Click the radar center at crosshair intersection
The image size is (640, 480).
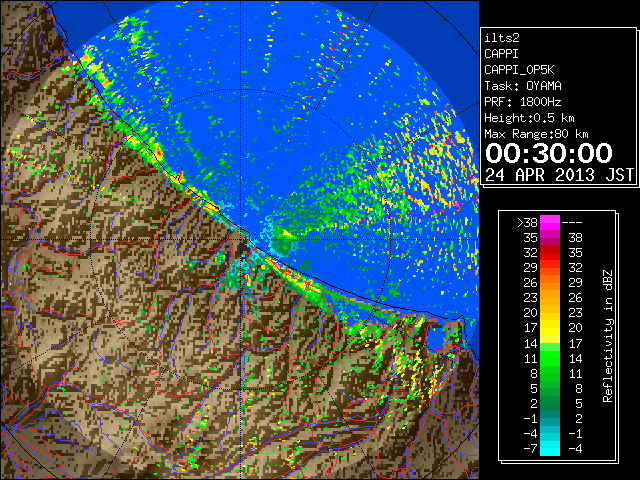point(240,240)
